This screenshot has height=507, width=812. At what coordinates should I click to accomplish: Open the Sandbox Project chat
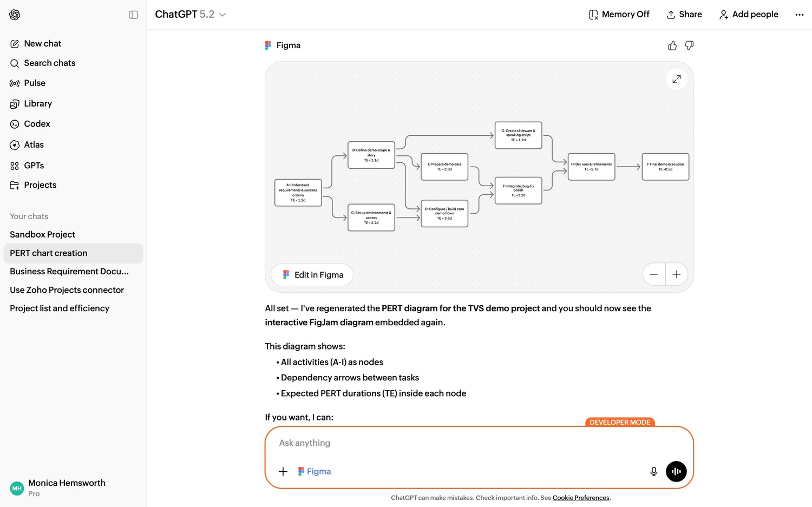pyautogui.click(x=42, y=234)
